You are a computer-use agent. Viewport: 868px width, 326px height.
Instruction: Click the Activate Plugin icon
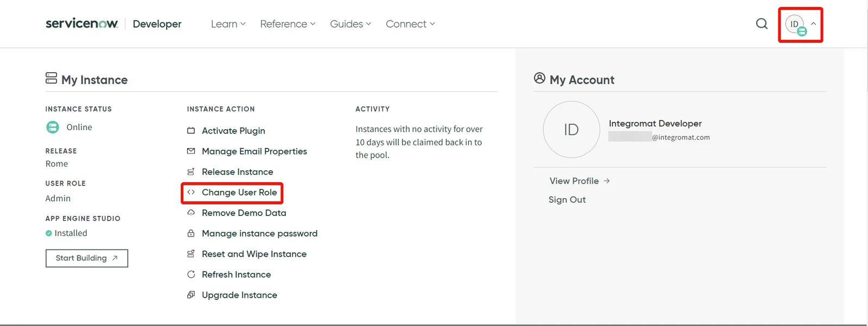pyautogui.click(x=191, y=131)
